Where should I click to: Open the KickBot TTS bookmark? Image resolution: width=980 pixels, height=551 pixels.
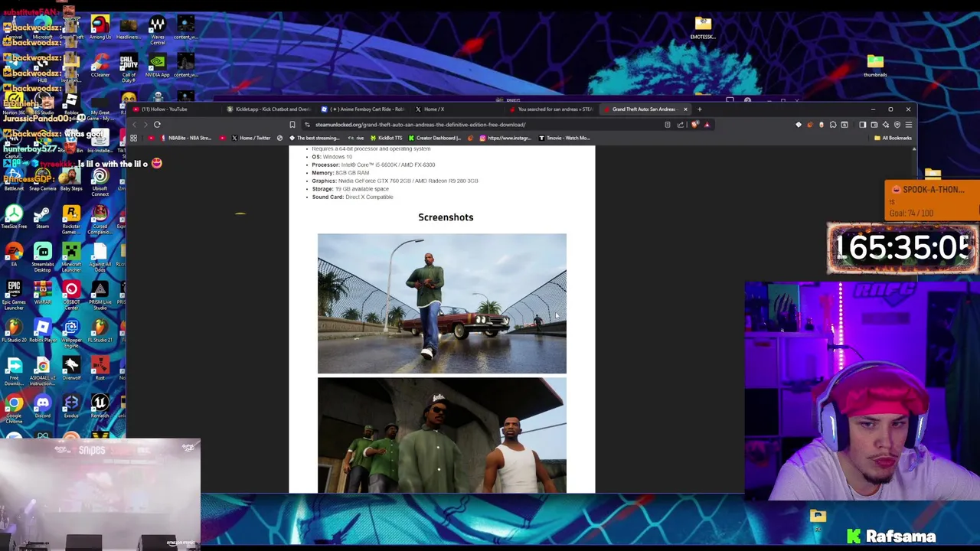point(386,138)
